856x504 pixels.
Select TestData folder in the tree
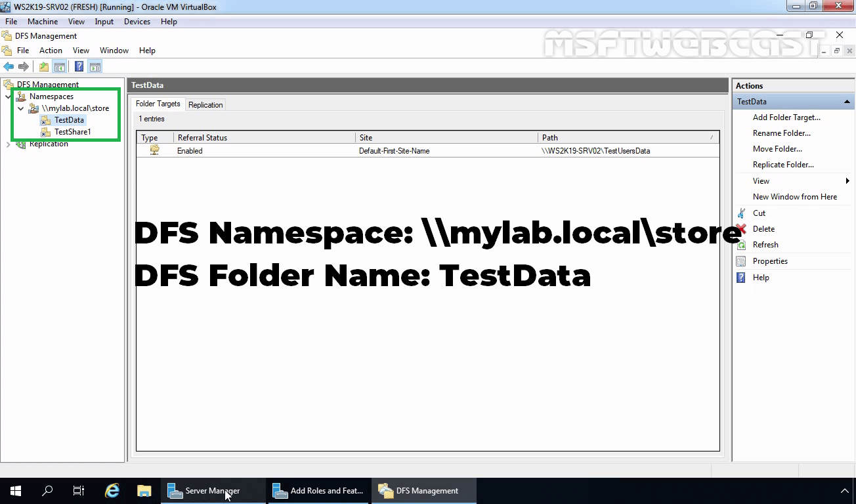[x=69, y=120]
